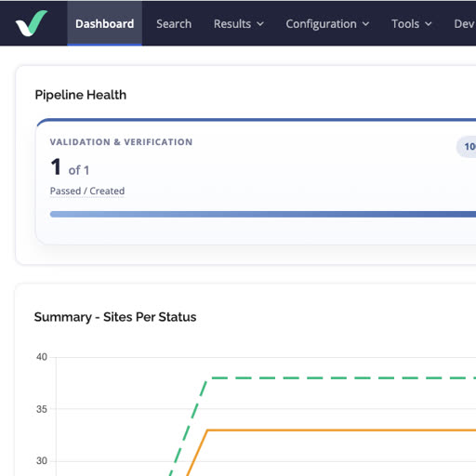Expand the Tools dropdown chevron
The width and height of the screenshot is (476, 476).
(429, 24)
